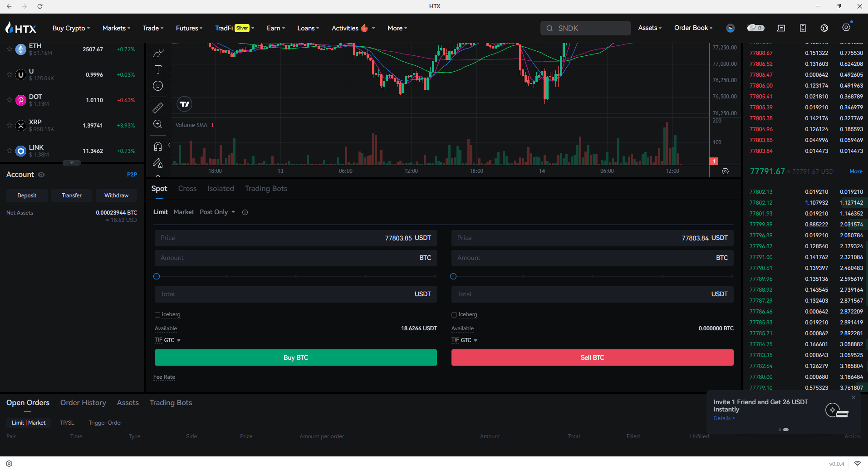
Task: Expand the watchlist with the down handle
Action: tap(72, 163)
